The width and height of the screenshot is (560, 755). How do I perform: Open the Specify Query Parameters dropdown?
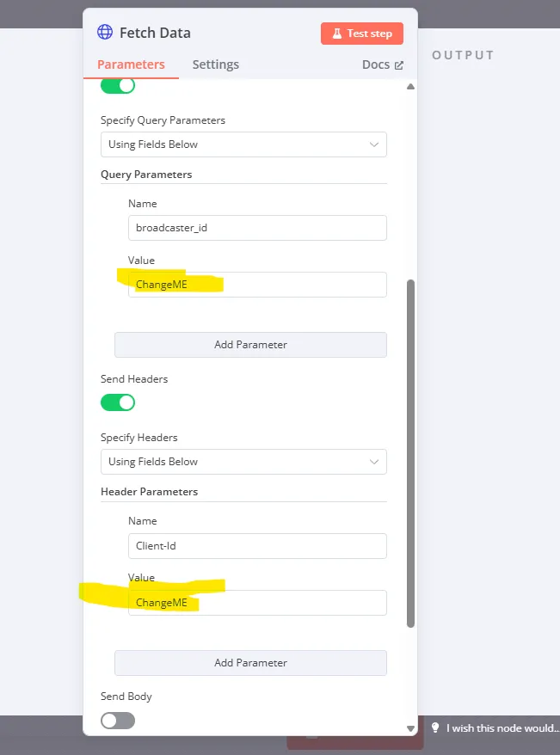(x=243, y=144)
